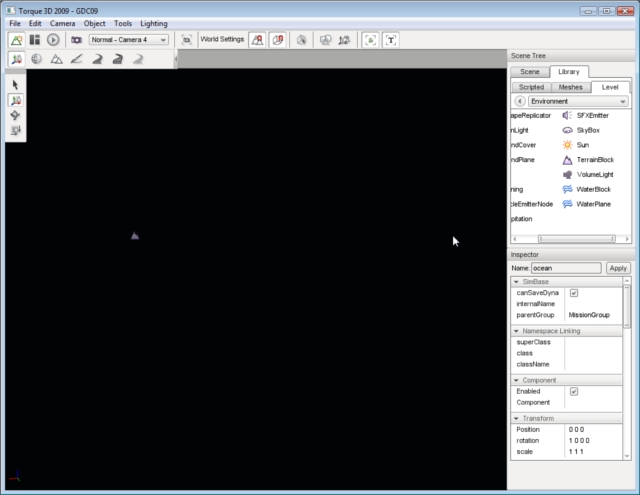The width and height of the screenshot is (640, 495).
Task: Open the Environment category dropdown
Action: click(x=578, y=101)
